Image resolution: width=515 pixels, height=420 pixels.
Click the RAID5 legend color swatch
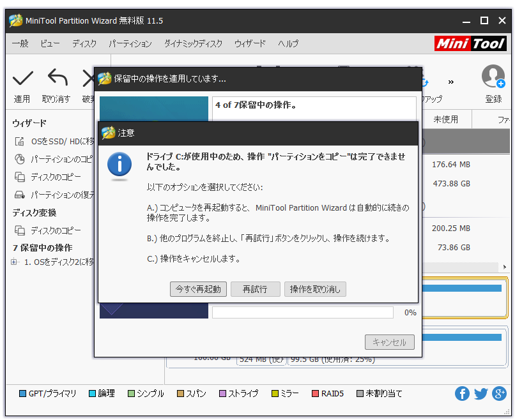coord(315,393)
